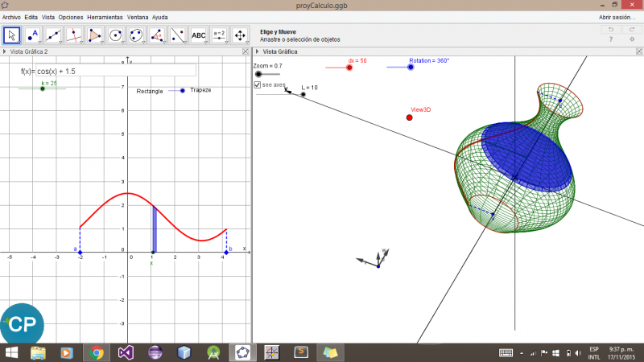Screen dimensions: 644x362
Task: Select the Move Graphics View tool
Action: pyautogui.click(x=240, y=35)
